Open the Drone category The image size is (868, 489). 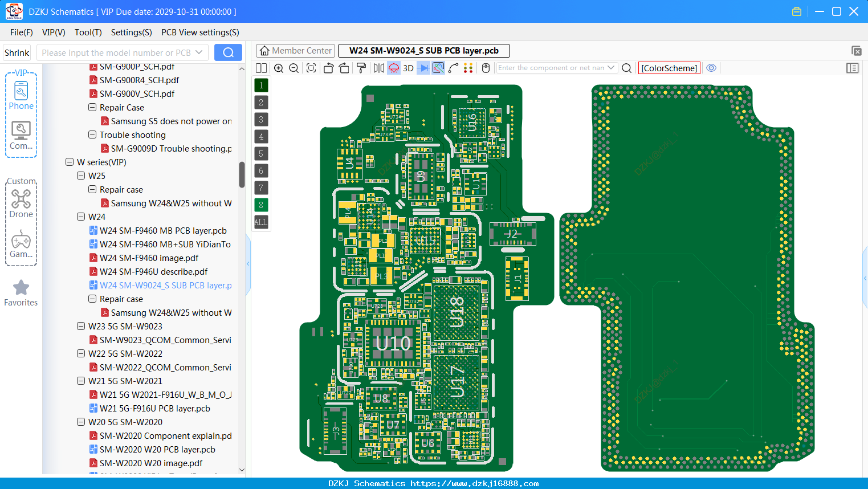click(21, 203)
